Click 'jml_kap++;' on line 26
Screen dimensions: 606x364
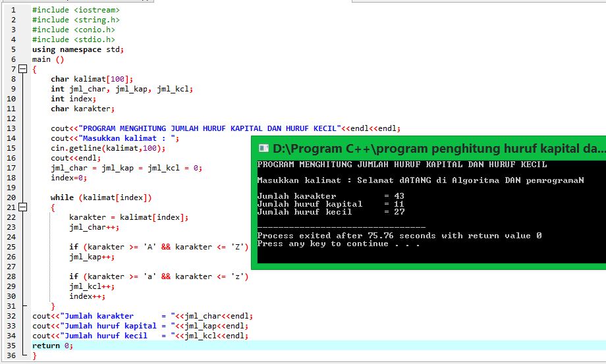tap(92, 257)
